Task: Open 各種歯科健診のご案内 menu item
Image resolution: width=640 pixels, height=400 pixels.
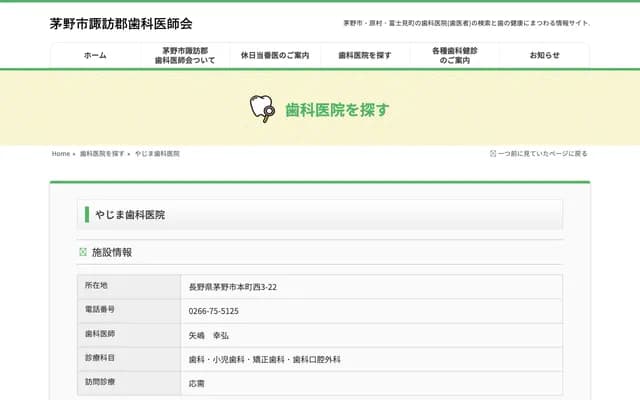Action: pyautogui.click(x=455, y=56)
